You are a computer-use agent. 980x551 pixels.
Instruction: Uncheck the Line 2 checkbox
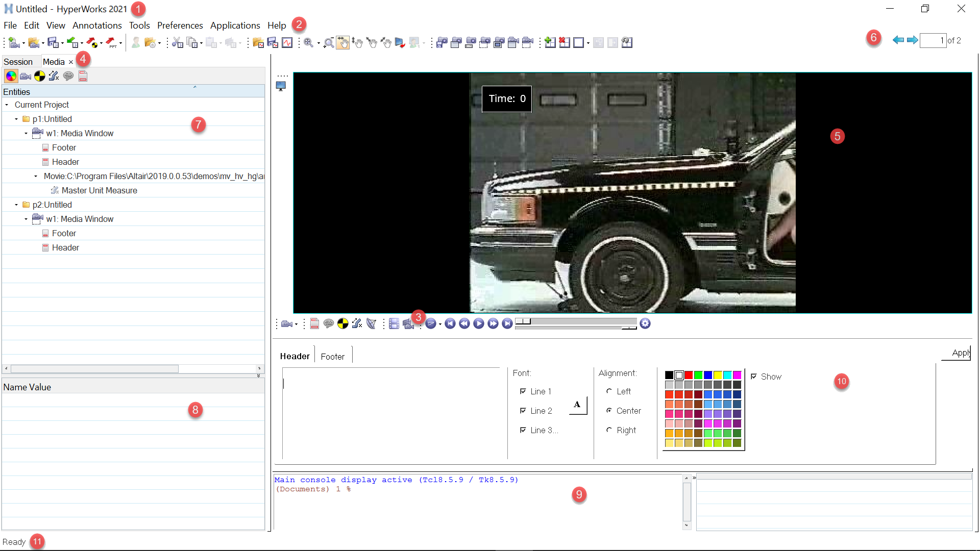tap(523, 411)
